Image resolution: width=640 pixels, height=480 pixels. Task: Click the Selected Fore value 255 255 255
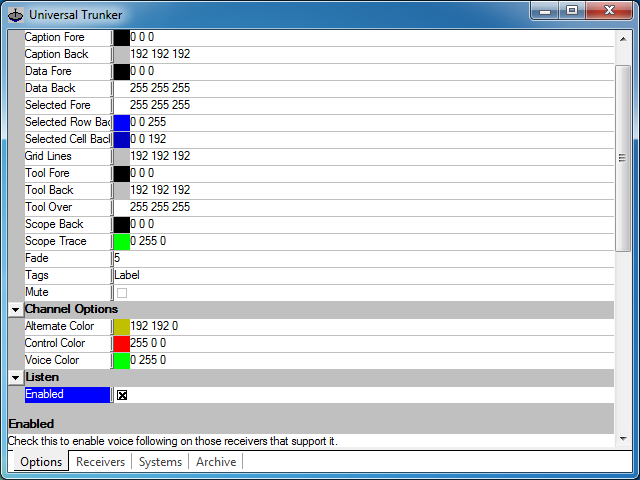(x=160, y=105)
